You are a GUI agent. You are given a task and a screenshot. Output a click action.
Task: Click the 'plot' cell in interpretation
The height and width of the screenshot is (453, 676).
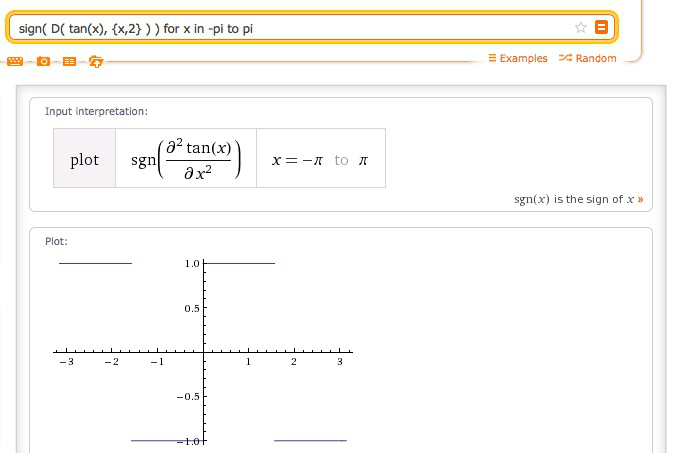pos(84,160)
